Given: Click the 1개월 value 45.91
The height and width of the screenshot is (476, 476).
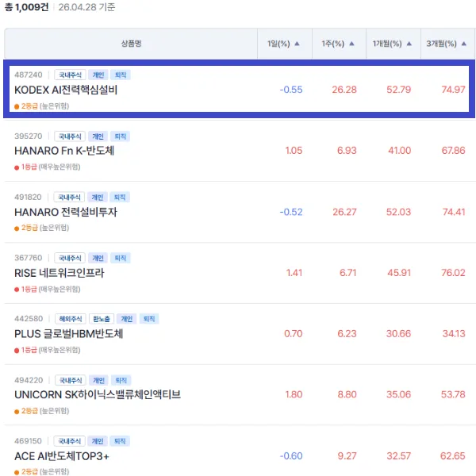Looking at the screenshot, I should [399, 273].
